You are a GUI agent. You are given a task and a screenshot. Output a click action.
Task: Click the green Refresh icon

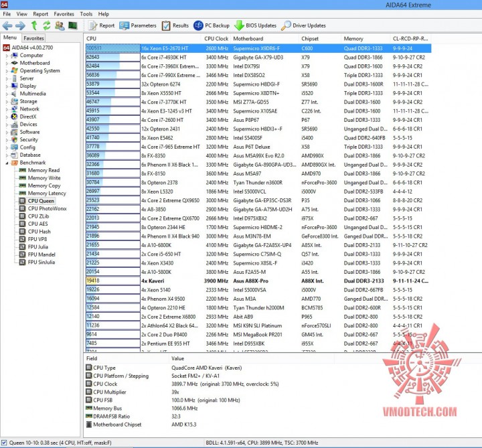(x=46, y=25)
